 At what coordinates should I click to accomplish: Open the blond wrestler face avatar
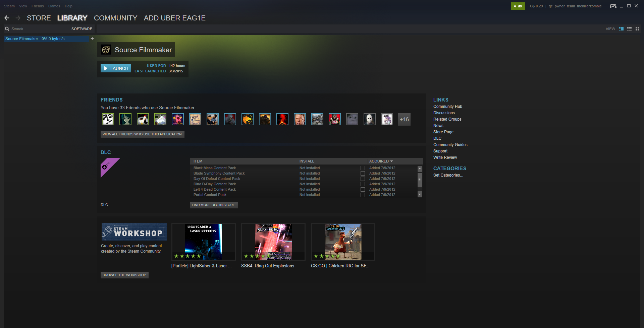pos(300,119)
